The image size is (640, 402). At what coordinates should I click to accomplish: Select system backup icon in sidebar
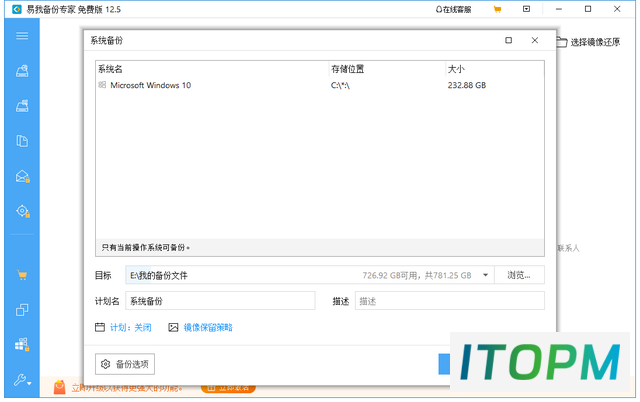[22, 106]
